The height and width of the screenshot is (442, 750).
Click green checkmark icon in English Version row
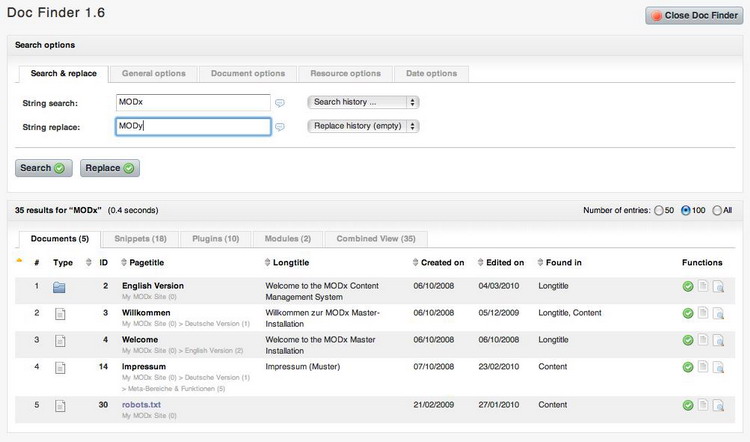click(x=688, y=288)
